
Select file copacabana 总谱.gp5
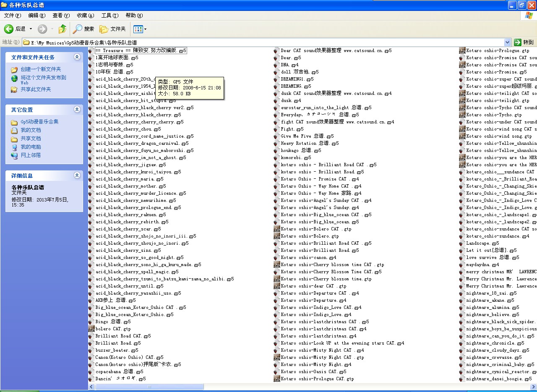pyautogui.click(x=119, y=371)
